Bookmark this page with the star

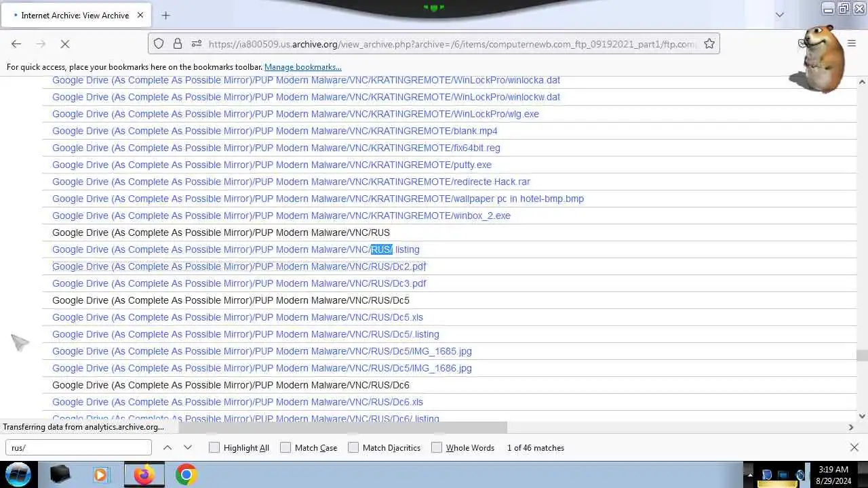pyautogui.click(x=709, y=43)
